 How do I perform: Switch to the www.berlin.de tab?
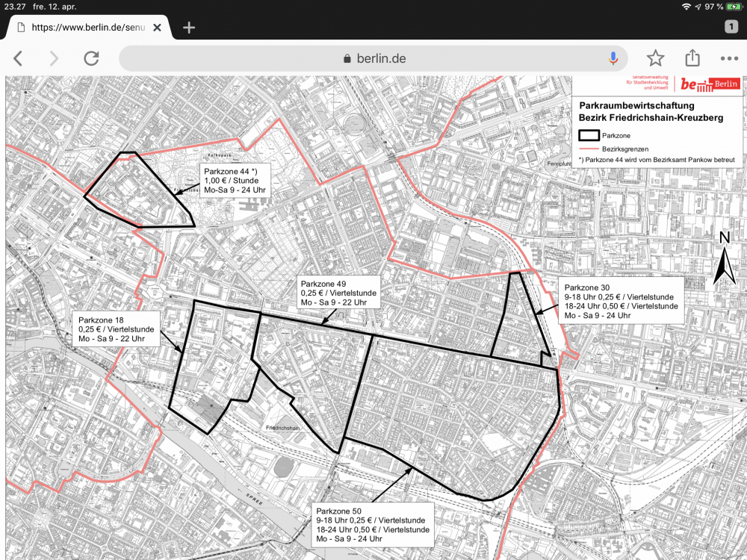(x=86, y=28)
